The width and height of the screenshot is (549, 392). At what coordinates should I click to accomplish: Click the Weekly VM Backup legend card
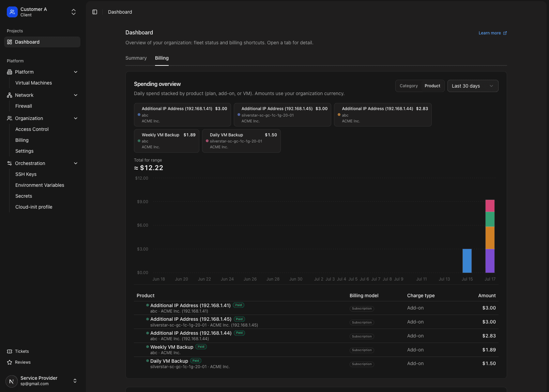click(x=167, y=141)
